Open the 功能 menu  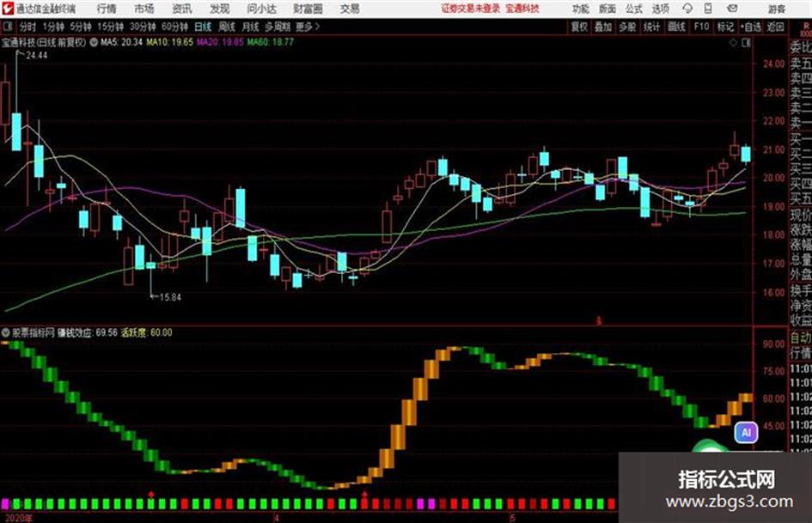(x=581, y=9)
